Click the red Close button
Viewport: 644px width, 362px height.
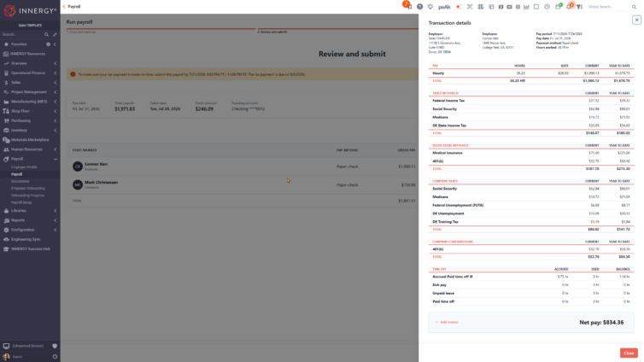[629, 353]
